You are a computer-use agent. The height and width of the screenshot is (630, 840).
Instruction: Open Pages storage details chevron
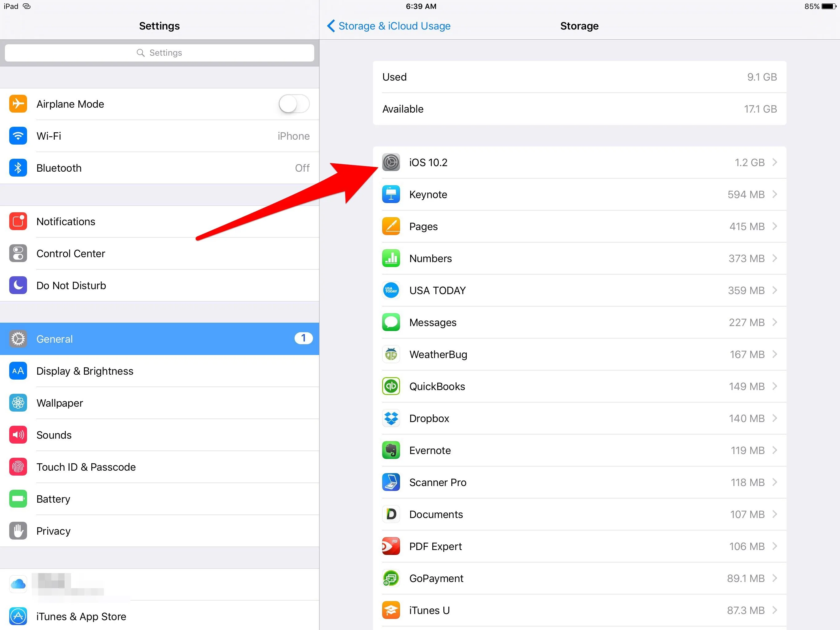775,226
